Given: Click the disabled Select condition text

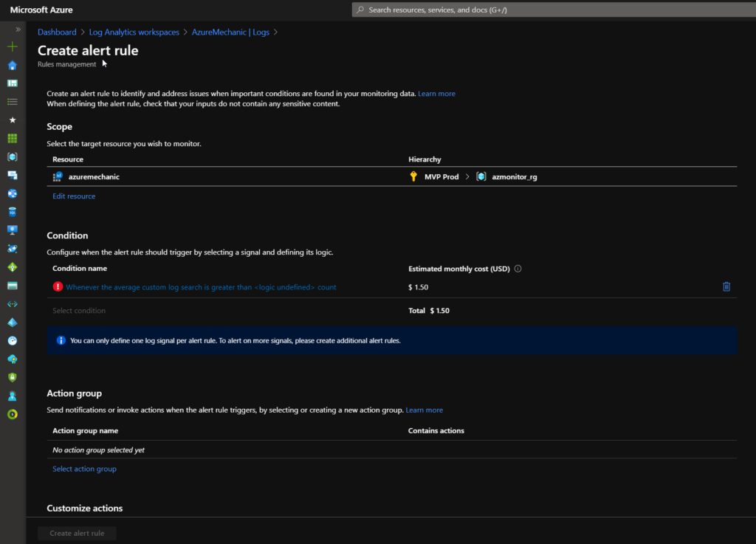Looking at the screenshot, I should pos(79,311).
